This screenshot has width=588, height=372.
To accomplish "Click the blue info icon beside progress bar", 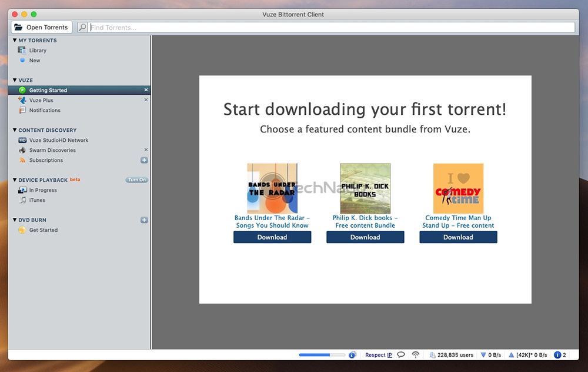I will 352,355.
